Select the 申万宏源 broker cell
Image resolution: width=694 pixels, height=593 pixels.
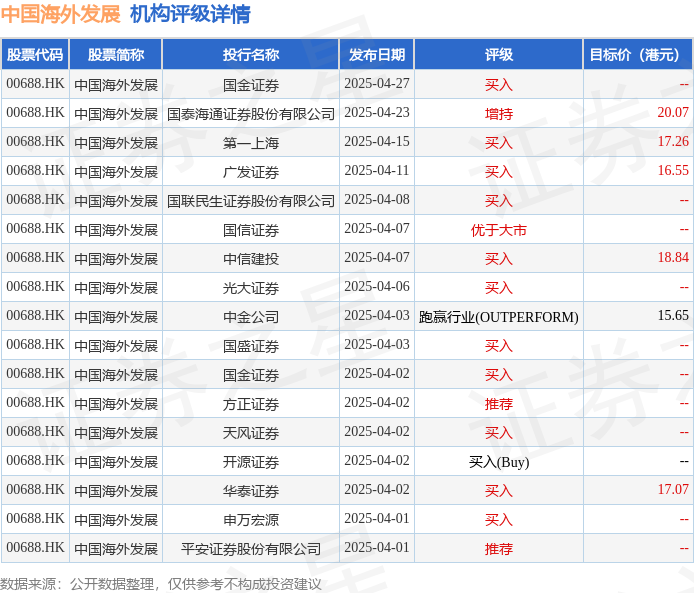[x=251, y=520]
